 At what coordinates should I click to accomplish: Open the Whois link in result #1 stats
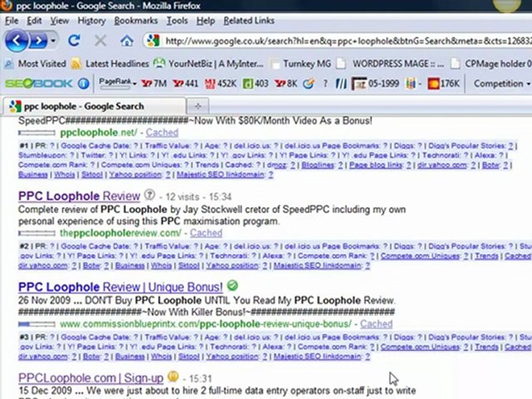click(x=64, y=175)
